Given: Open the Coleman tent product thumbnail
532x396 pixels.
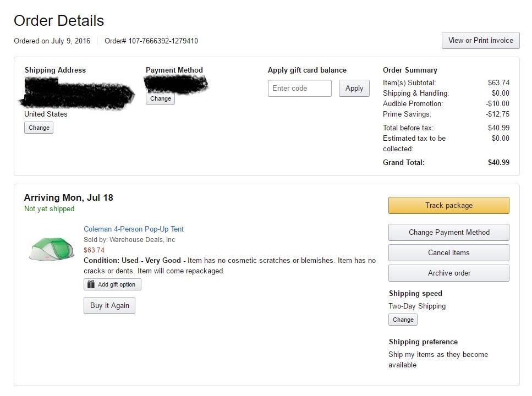Looking at the screenshot, I should click(x=52, y=248).
